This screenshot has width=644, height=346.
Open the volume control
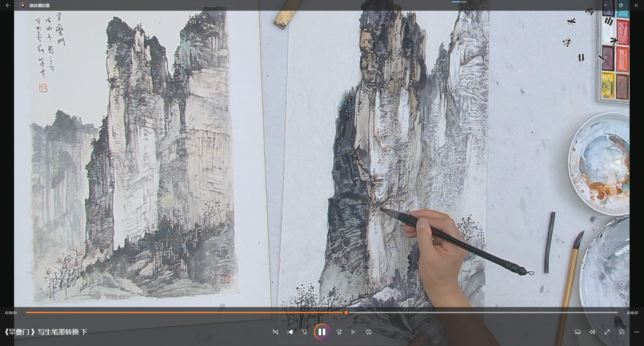coord(592,332)
